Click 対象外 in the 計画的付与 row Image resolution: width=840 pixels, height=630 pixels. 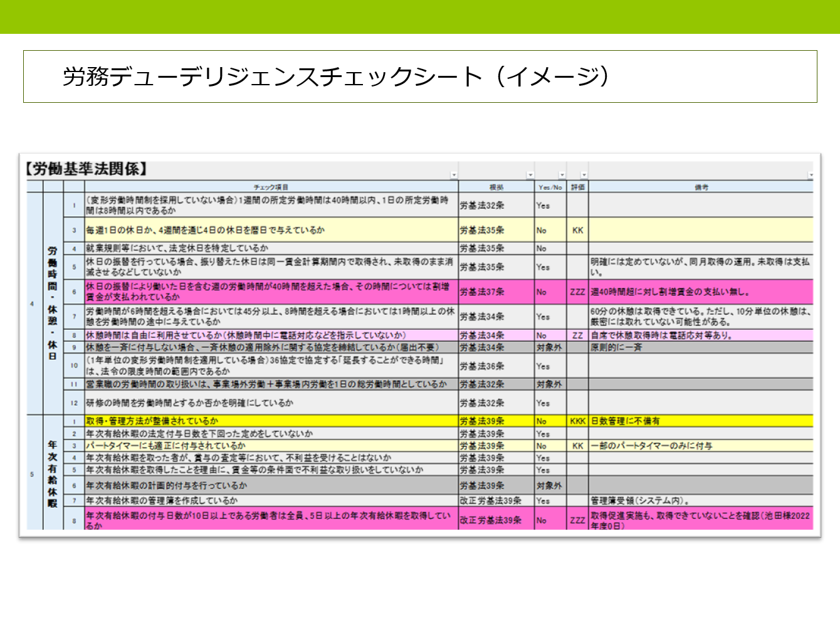(550, 486)
